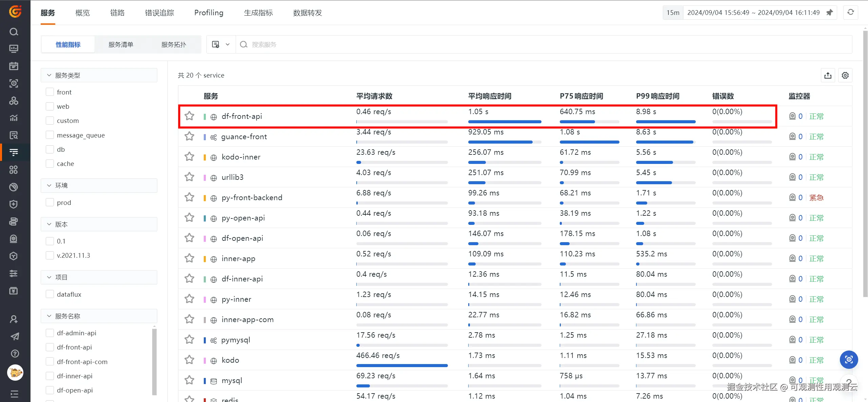Open table settings gear icon
Viewport: 868px width, 402px height.
(x=845, y=76)
